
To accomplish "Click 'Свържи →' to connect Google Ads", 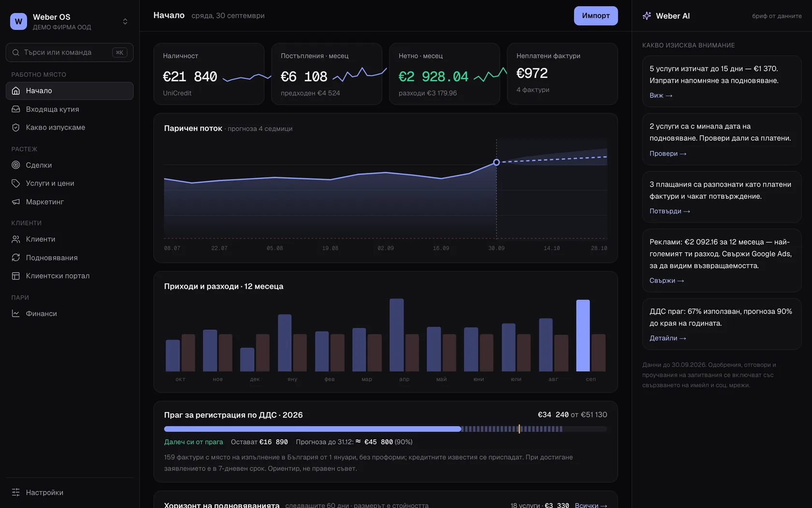I will (667, 281).
